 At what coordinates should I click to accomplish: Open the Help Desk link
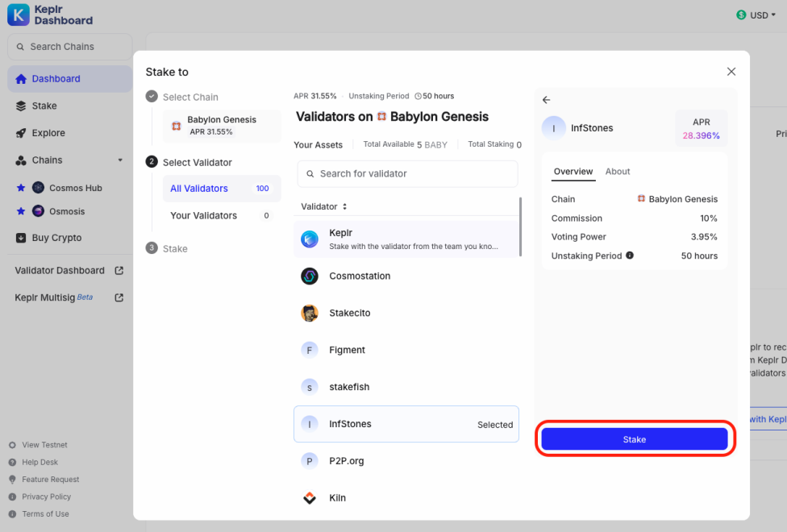[x=34, y=462]
